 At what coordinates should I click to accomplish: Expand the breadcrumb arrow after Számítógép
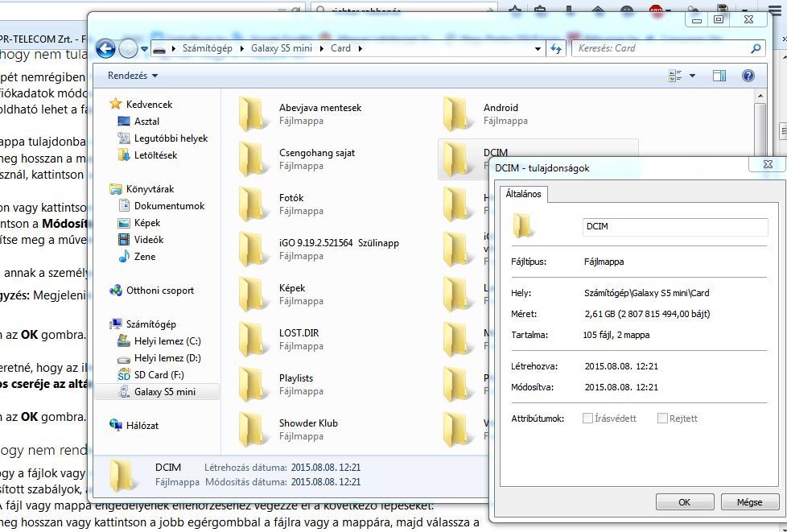tap(241, 48)
